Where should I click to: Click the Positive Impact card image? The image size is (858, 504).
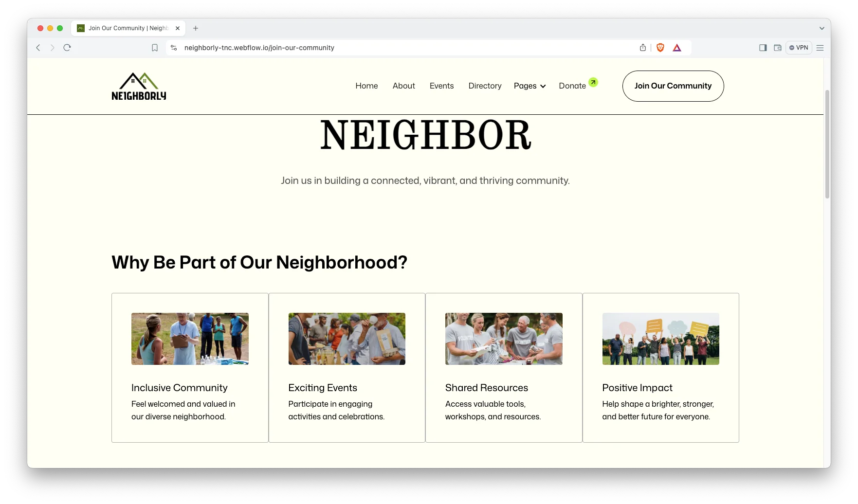tap(660, 339)
